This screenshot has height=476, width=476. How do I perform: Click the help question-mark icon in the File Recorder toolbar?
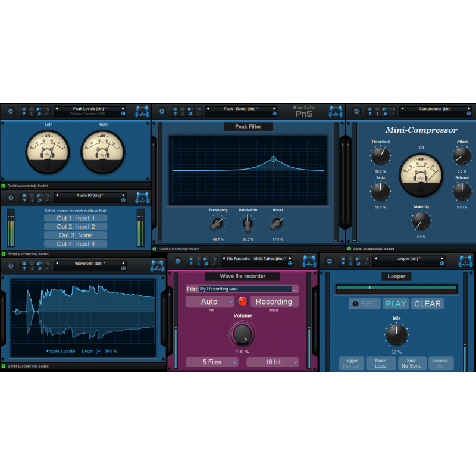191,264
